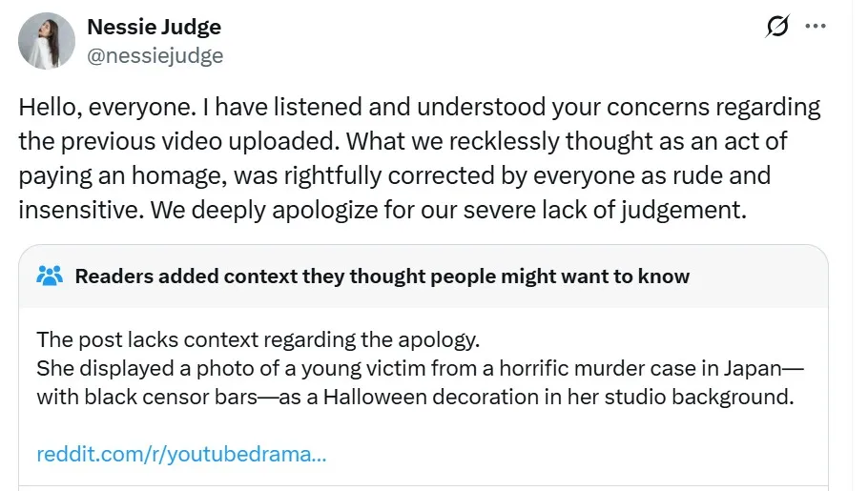This screenshot has height=491, width=868.
Task: Open the @nessiejudge handle link
Action: [x=155, y=55]
